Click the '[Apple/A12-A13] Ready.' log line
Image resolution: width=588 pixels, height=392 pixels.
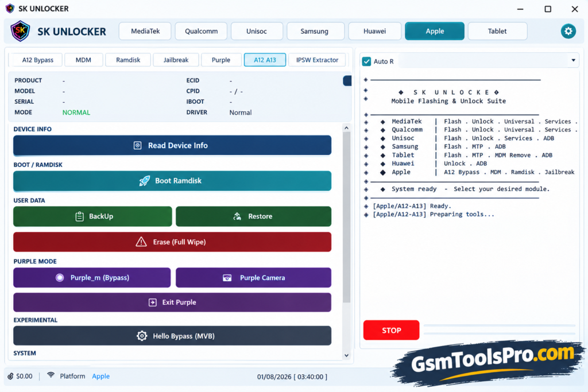point(412,205)
